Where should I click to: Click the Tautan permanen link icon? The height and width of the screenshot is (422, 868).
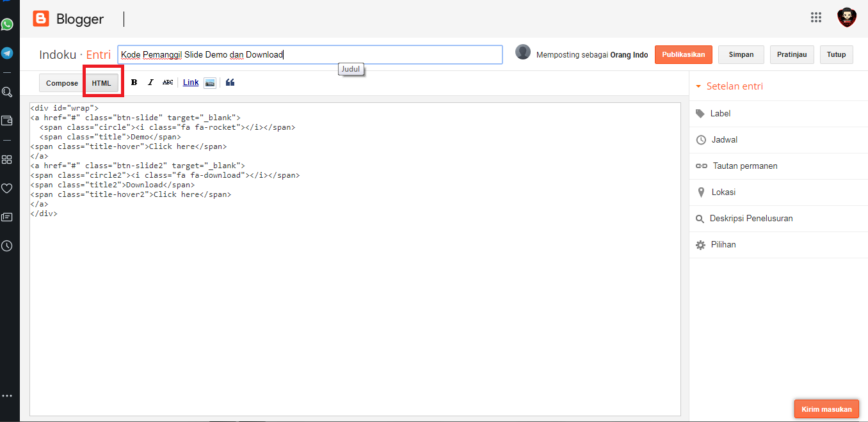tap(702, 166)
